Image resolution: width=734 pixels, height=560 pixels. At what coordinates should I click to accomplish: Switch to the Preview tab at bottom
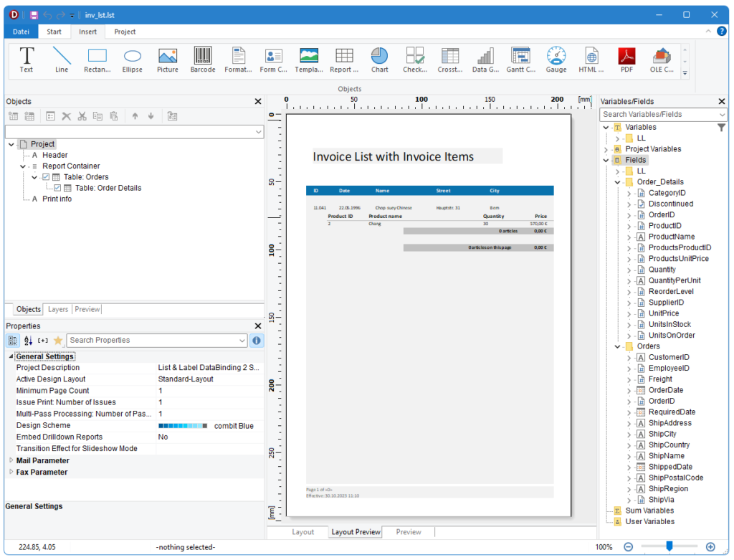pos(409,532)
